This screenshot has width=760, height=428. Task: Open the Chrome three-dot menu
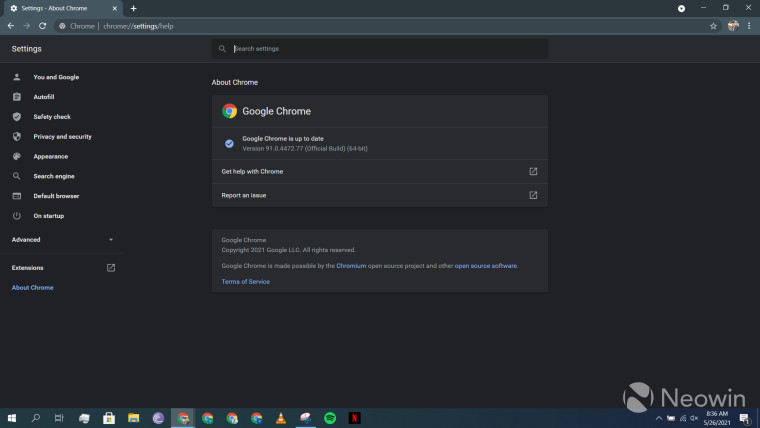749,26
